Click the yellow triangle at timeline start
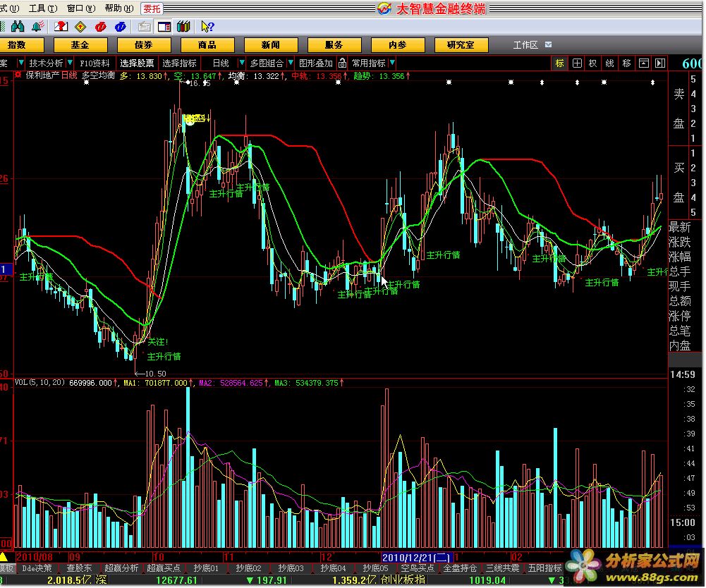This screenshot has height=588, width=706. coord(4,557)
